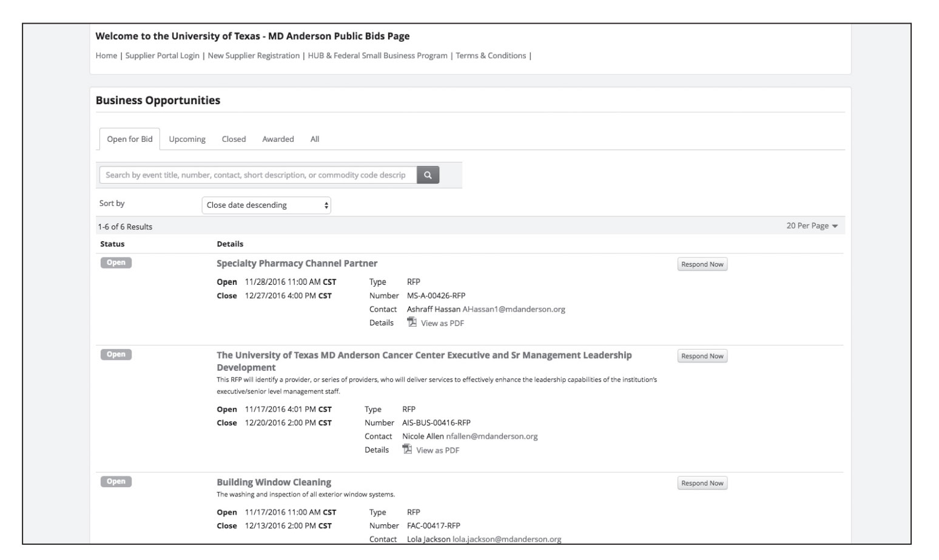Click the Details column header
The width and height of the screenshot is (939, 560).
point(230,244)
